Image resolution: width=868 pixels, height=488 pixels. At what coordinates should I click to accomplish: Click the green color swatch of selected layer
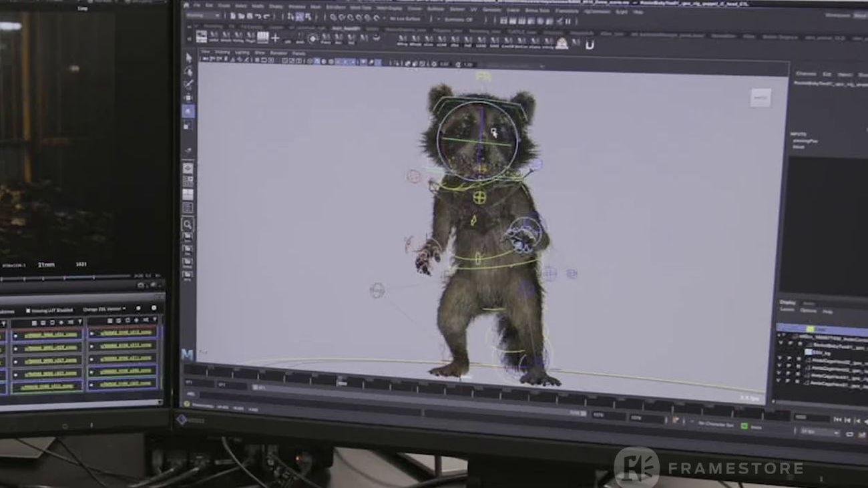pos(810,330)
